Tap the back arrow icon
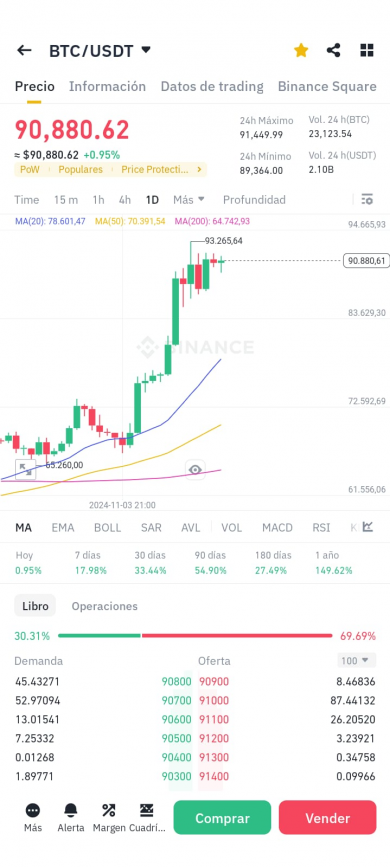Viewport: 390px width, 867px height. click(x=24, y=51)
